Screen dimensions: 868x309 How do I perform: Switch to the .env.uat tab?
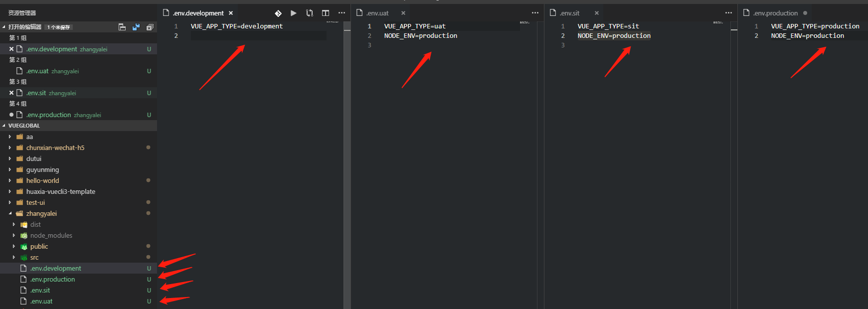[x=377, y=13]
